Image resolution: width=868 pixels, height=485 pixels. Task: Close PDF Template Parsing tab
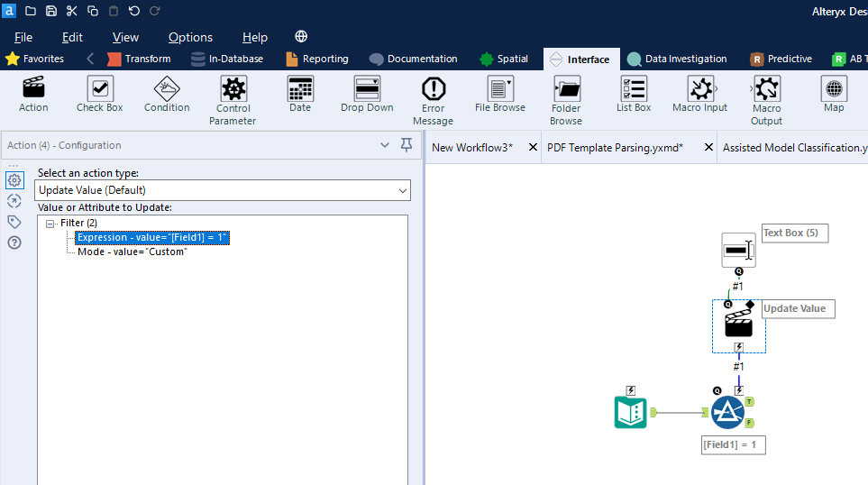click(708, 147)
